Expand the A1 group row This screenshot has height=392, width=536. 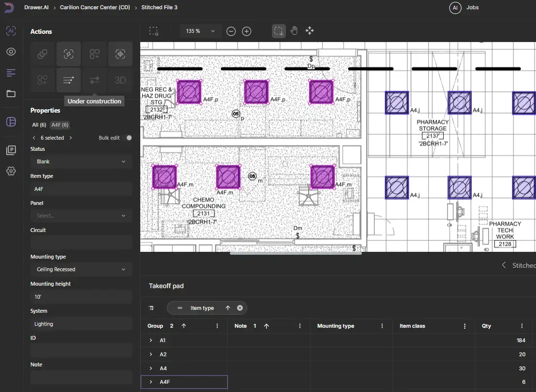click(x=151, y=340)
